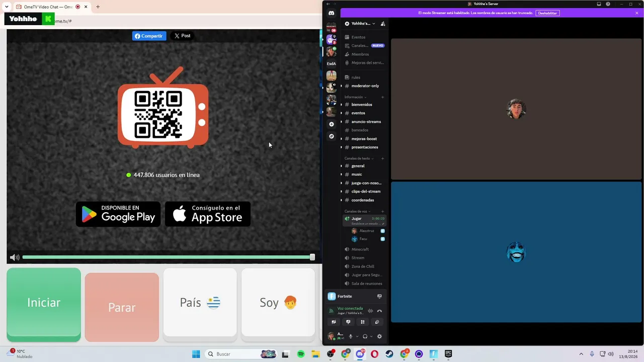Image resolution: width=644 pixels, height=362 pixels.
Task: Click the Discord home logo icon
Action: [331, 13]
